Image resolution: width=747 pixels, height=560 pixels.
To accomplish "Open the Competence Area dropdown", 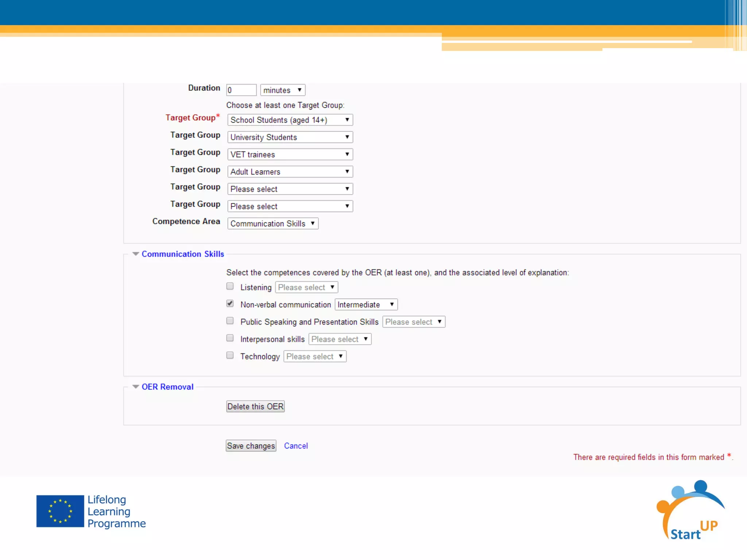I will pos(272,223).
